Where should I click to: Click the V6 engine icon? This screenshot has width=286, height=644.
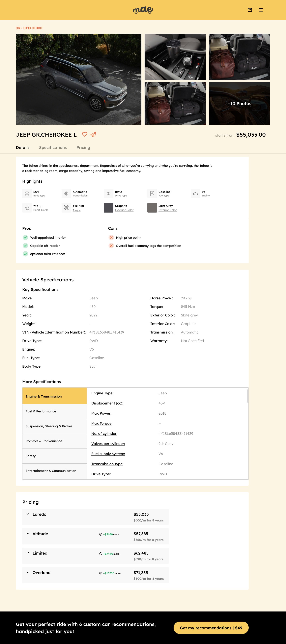[x=195, y=194]
